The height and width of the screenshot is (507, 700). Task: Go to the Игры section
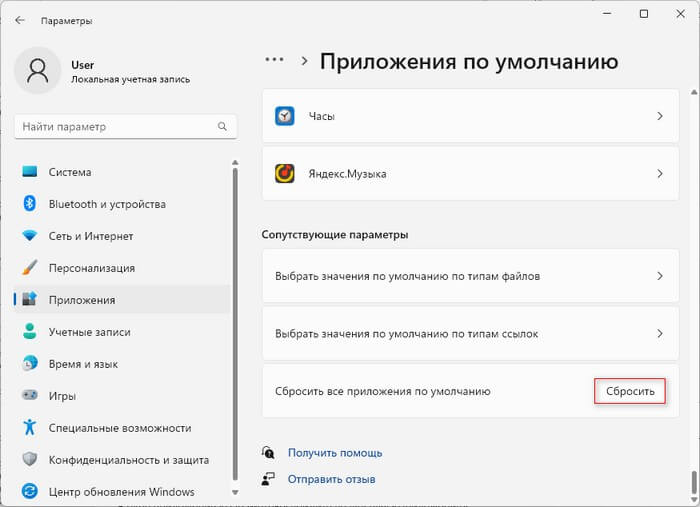coord(121,395)
